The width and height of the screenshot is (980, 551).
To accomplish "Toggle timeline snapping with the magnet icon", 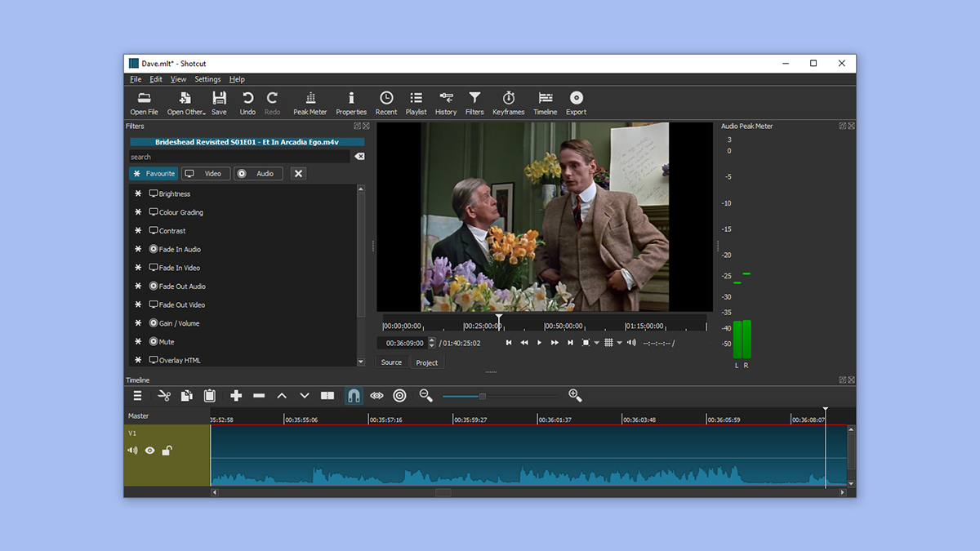I will coord(354,396).
